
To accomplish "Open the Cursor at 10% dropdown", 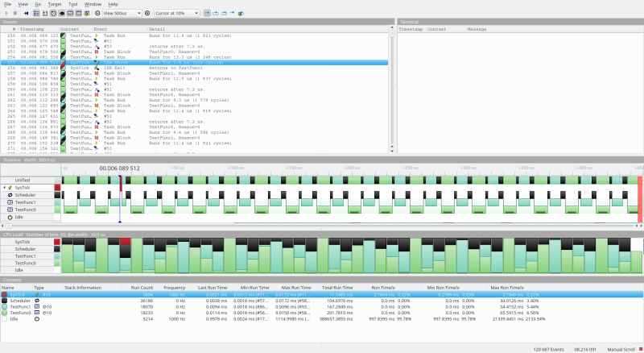I will (x=177, y=13).
